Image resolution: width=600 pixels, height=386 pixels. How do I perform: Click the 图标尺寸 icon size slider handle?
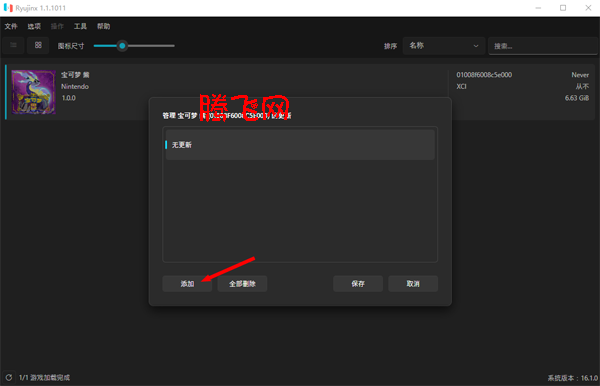click(122, 46)
